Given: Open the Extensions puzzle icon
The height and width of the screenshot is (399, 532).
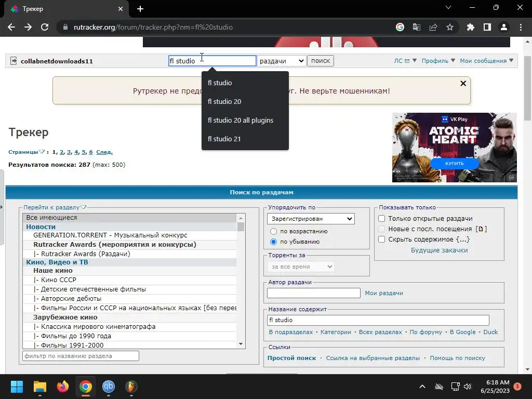Looking at the screenshot, I should pyautogui.click(x=471, y=27).
